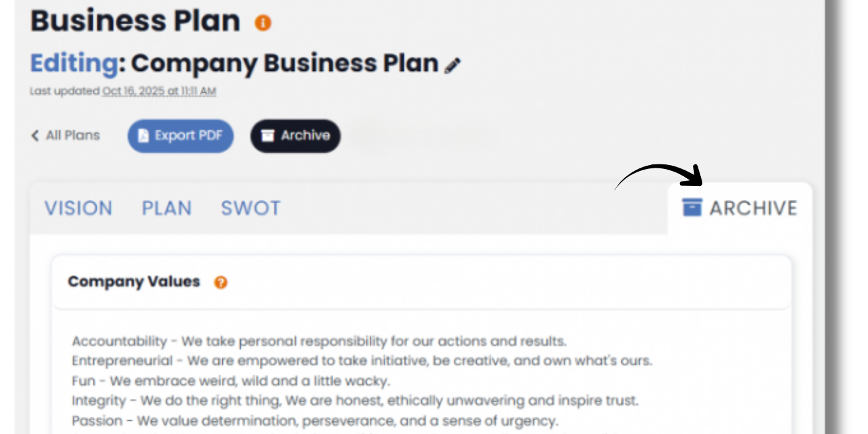Image resolution: width=868 pixels, height=434 pixels.
Task: Click the Company Values section header
Action: click(133, 281)
